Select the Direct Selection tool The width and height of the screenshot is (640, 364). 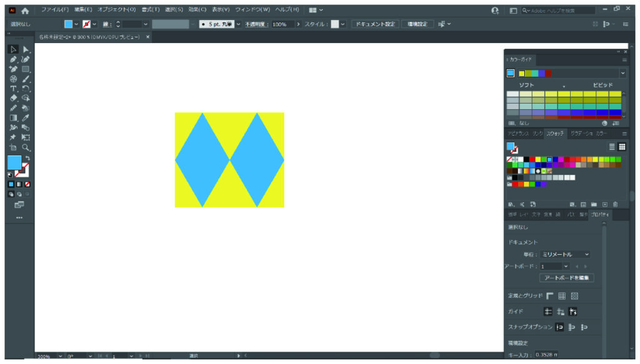[x=26, y=49]
